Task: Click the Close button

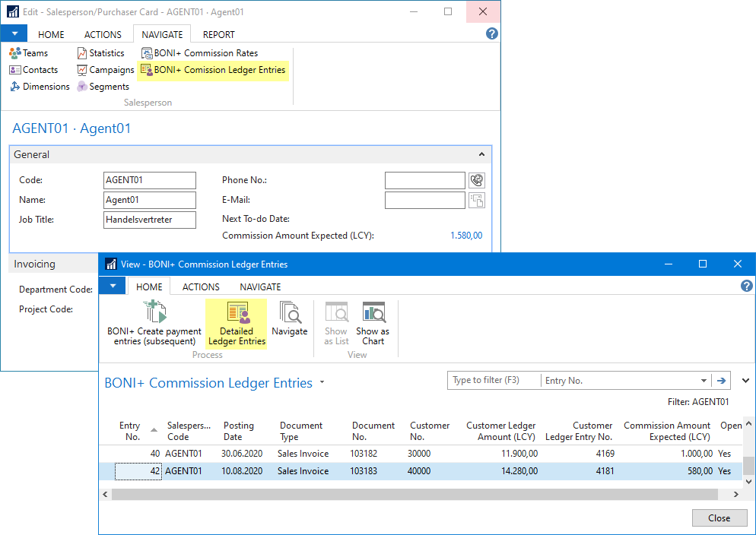Action: (719, 518)
